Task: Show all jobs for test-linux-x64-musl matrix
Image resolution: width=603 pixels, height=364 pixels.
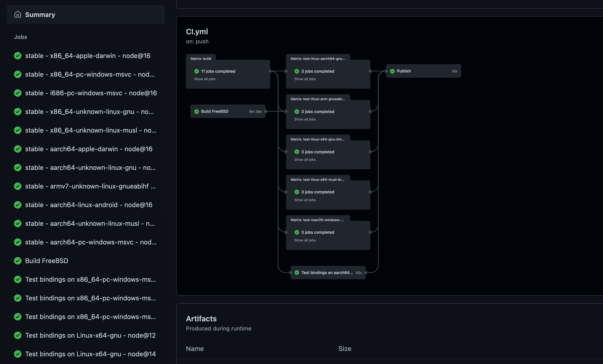Action: (305, 200)
